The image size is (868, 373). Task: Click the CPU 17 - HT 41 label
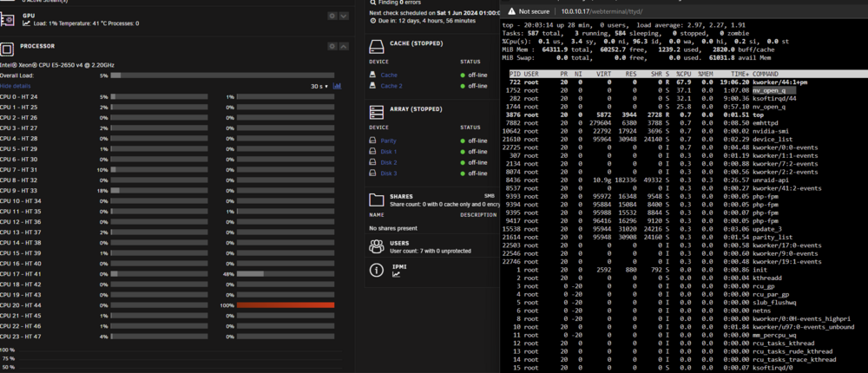(x=20, y=274)
